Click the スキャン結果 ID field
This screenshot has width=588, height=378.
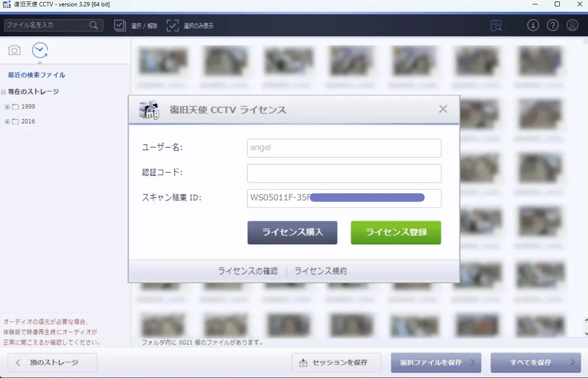pos(344,198)
